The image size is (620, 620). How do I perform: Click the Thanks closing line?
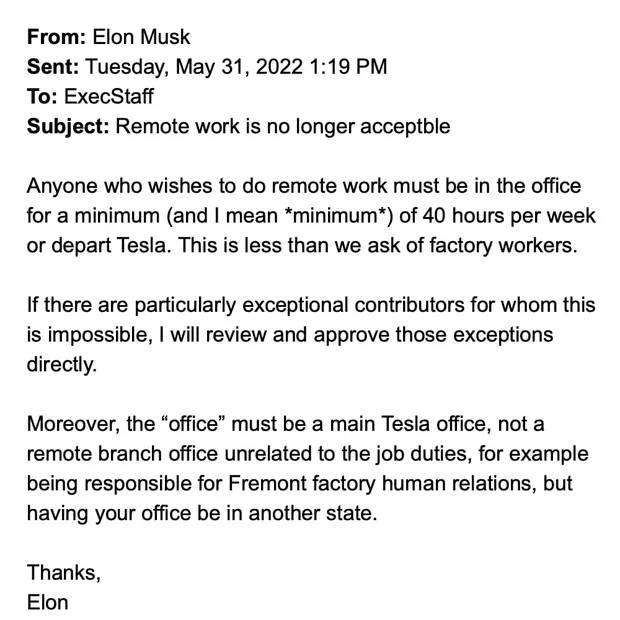(x=63, y=572)
